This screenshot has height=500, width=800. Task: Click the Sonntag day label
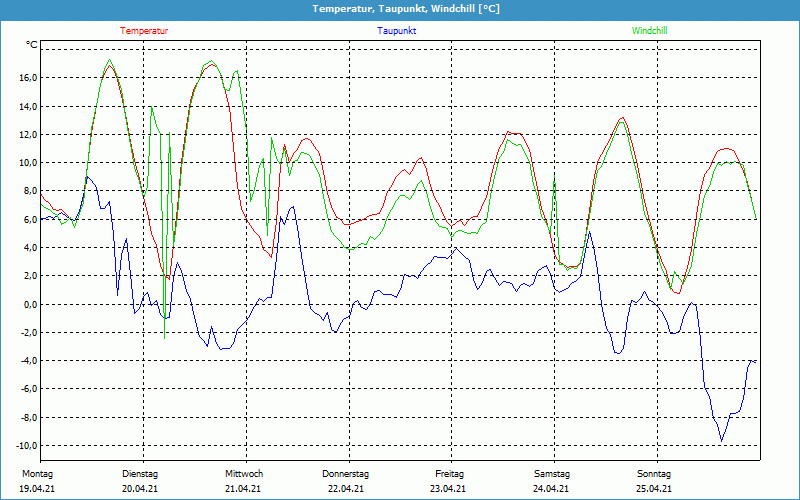click(654, 474)
